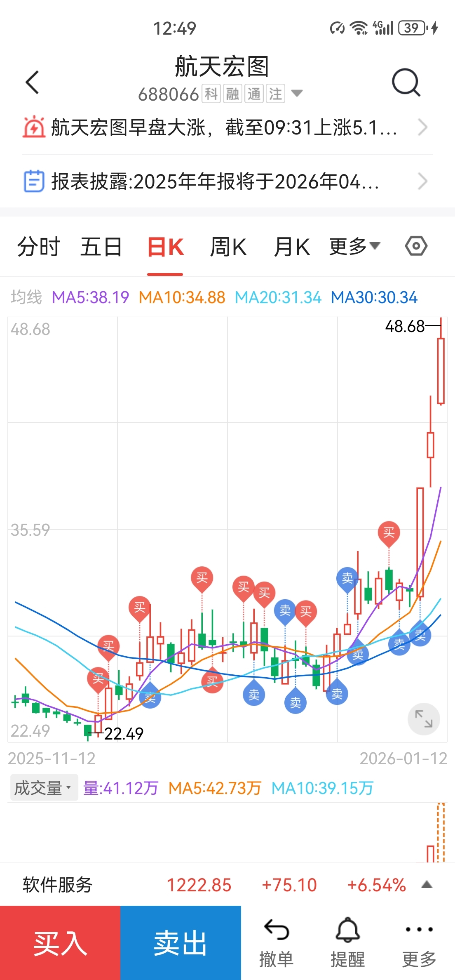Tap the 撤单 cancel order icon
Screen dimensions: 455x980
pyautogui.click(x=276, y=942)
